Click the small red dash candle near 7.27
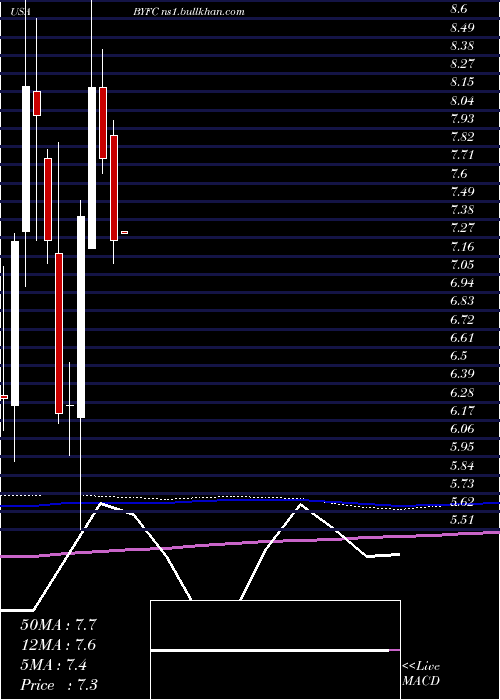500x700 pixels. [125, 232]
